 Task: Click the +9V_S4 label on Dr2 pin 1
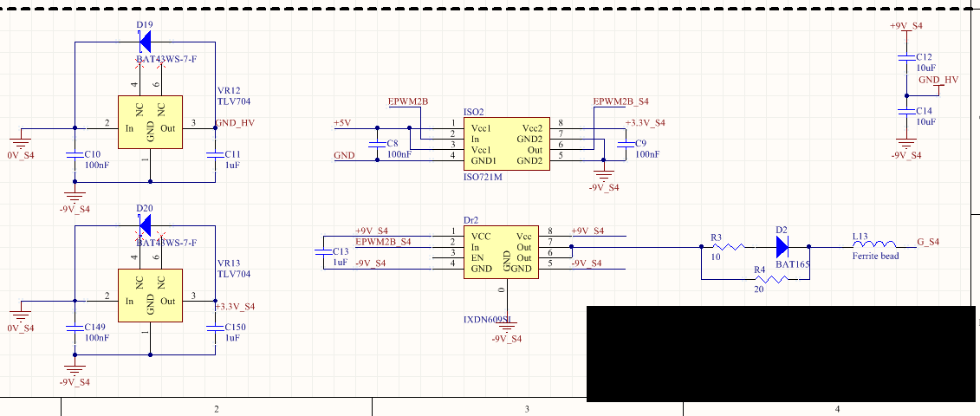point(371,231)
